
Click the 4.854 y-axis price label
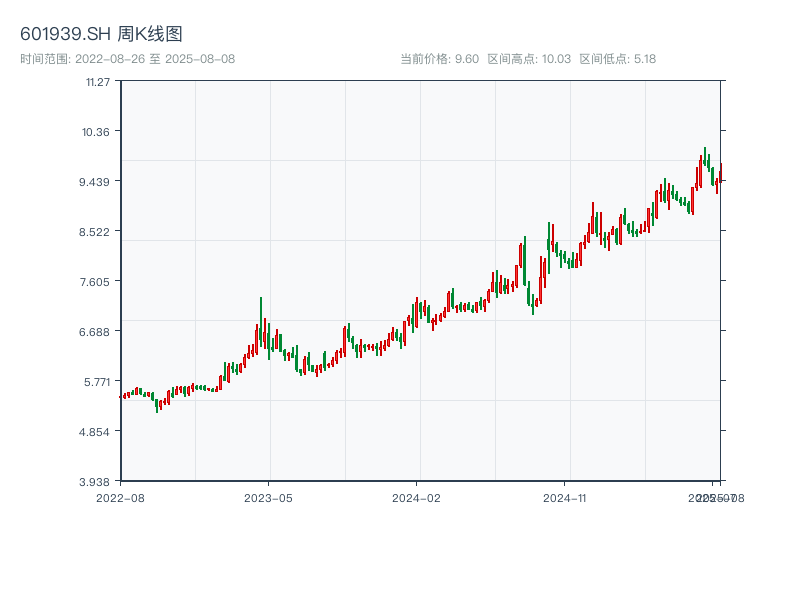pos(97,432)
